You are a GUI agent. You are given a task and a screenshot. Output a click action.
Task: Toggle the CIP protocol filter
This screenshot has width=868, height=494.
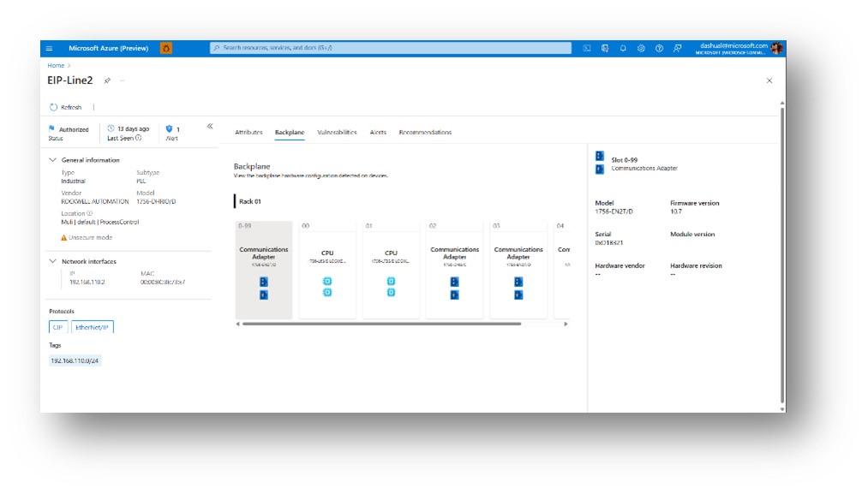tap(57, 327)
